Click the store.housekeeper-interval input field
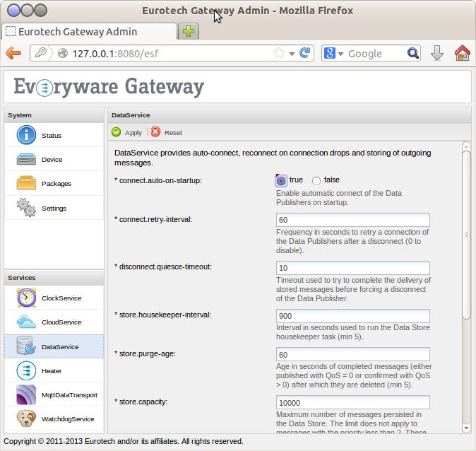 tap(352, 316)
